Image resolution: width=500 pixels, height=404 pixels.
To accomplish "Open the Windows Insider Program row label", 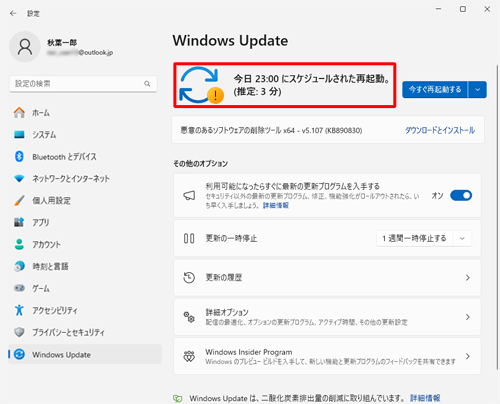I will pyautogui.click(x=249, y=352).
